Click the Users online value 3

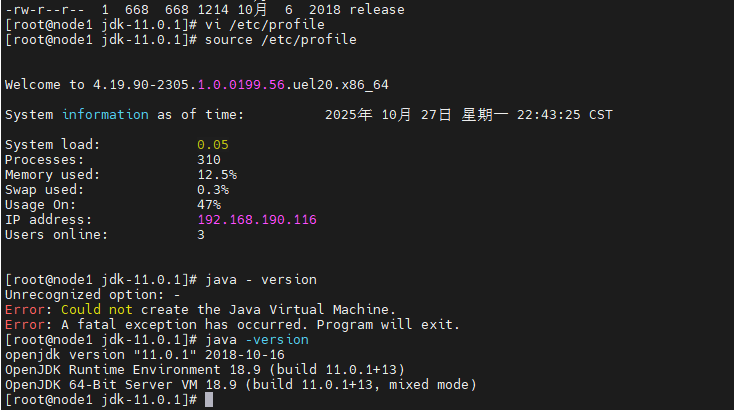tap(201, 235)
